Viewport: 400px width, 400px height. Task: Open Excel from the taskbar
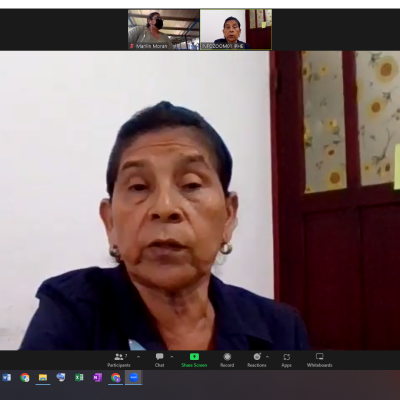79,377
